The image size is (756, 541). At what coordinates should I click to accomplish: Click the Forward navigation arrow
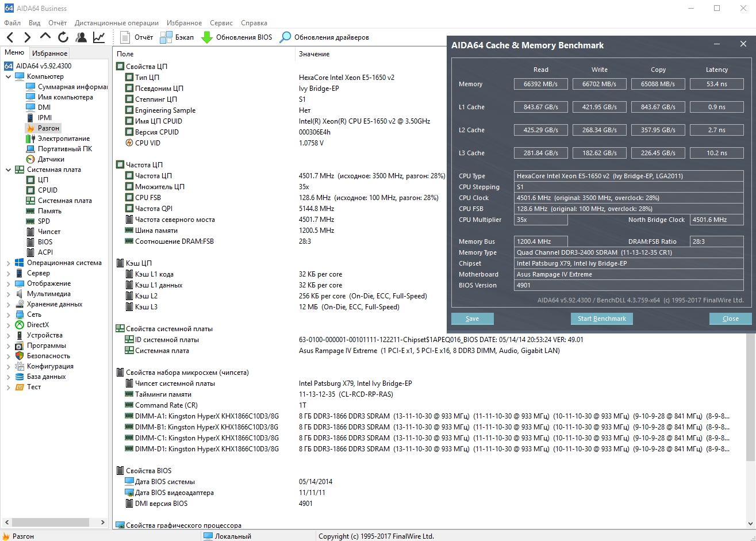pos(27,37)
